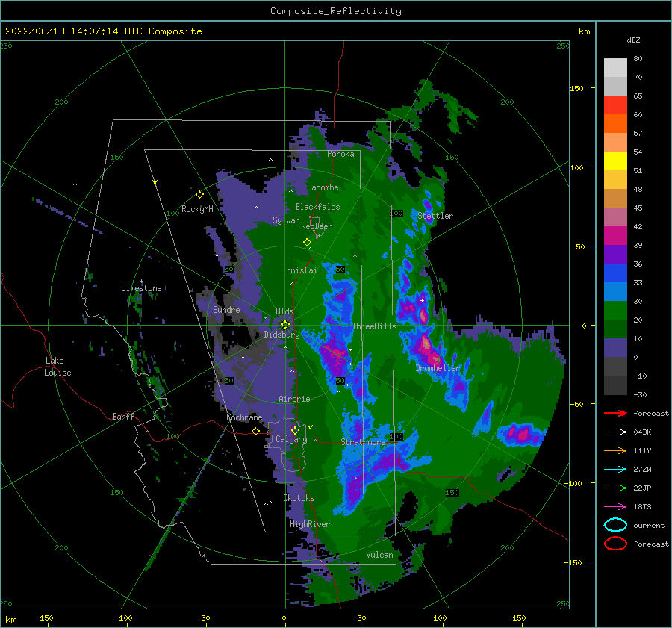
Task: Click the red forecast ellipse icon
Action: (615, 544)
